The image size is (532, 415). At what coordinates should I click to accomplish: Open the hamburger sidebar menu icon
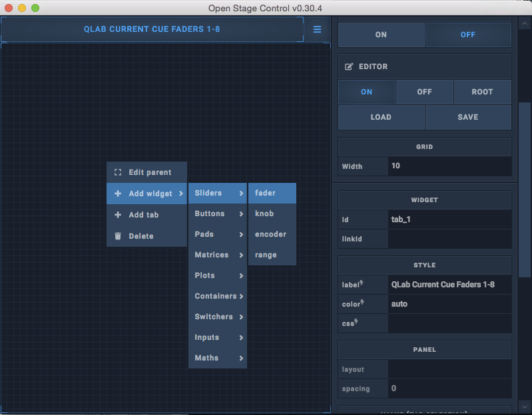pyautogui.click(x=317, y=29)
